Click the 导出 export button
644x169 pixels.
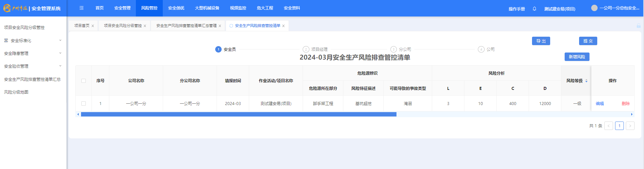(x=541, y=41)
